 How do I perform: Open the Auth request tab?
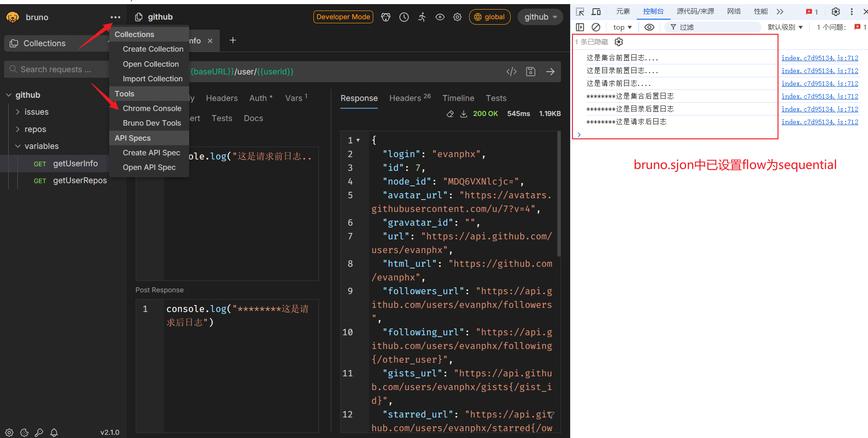click(261, 98)
